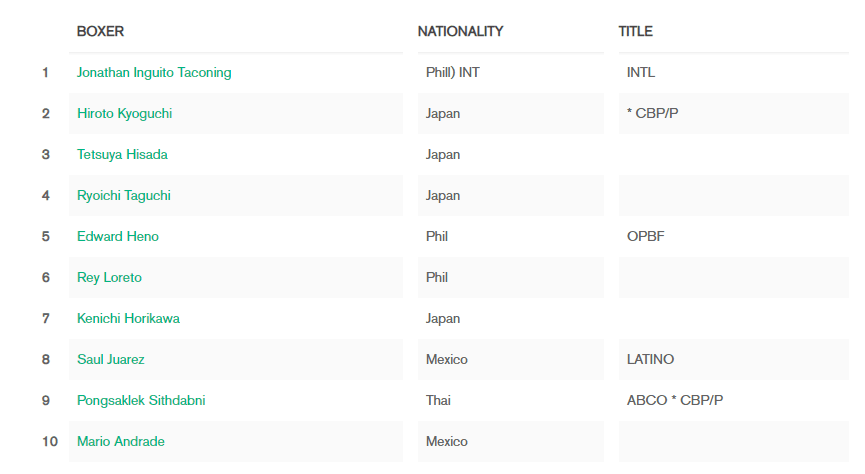Select the OPBF title cell
This screenshot has height=474, width=865.
pos(734,236)
